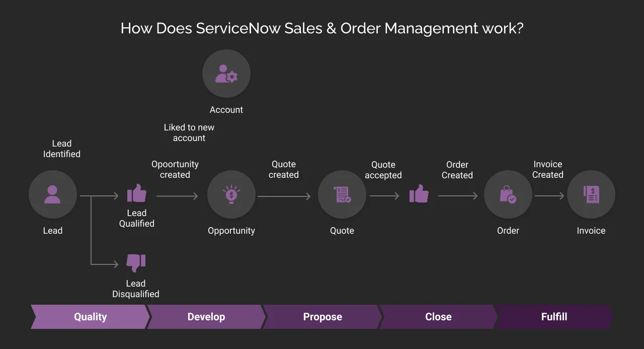Click the Opportunity created label
Image resolution: width=644 pixels, height=349 pixels.
click(175, 169)
